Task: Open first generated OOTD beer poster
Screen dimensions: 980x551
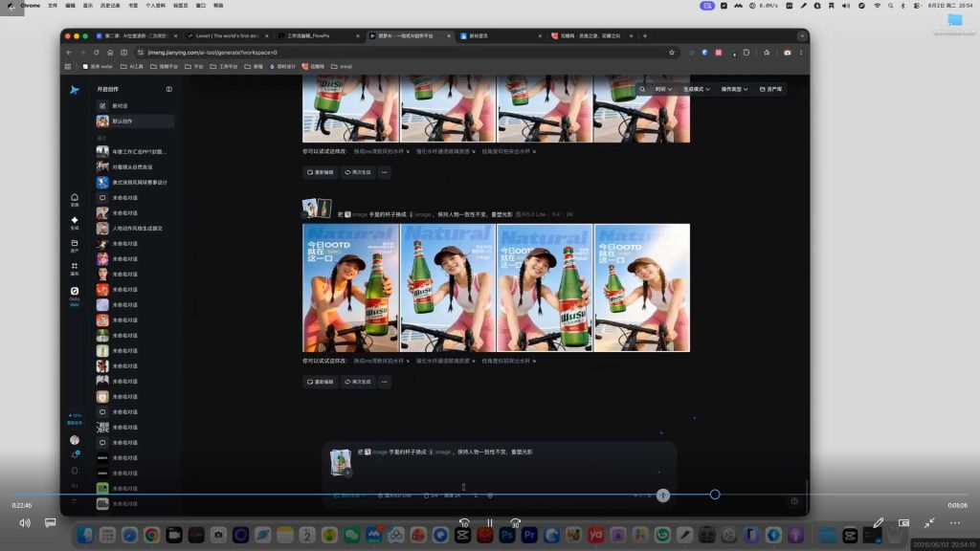Action: 350,288
